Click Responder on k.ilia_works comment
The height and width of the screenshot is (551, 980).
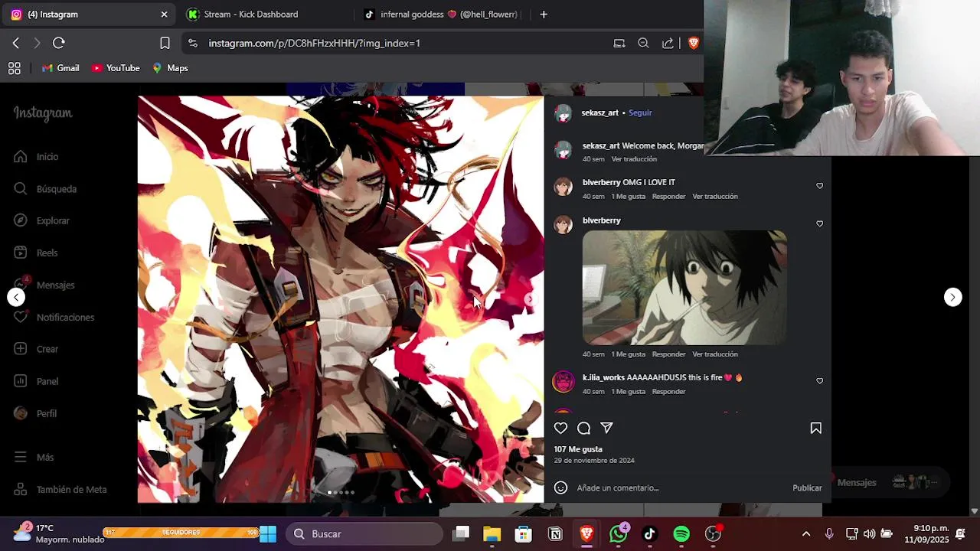(668, 392)
